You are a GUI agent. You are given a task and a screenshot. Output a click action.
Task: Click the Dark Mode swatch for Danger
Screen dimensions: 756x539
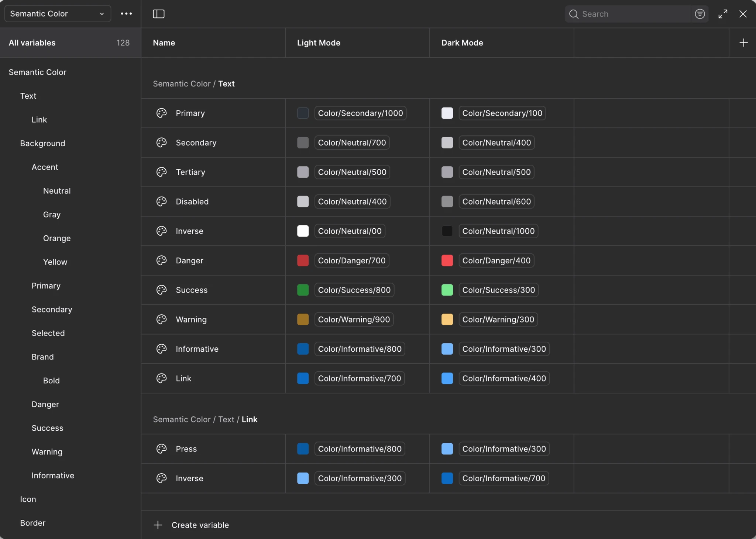click(447, 260)
